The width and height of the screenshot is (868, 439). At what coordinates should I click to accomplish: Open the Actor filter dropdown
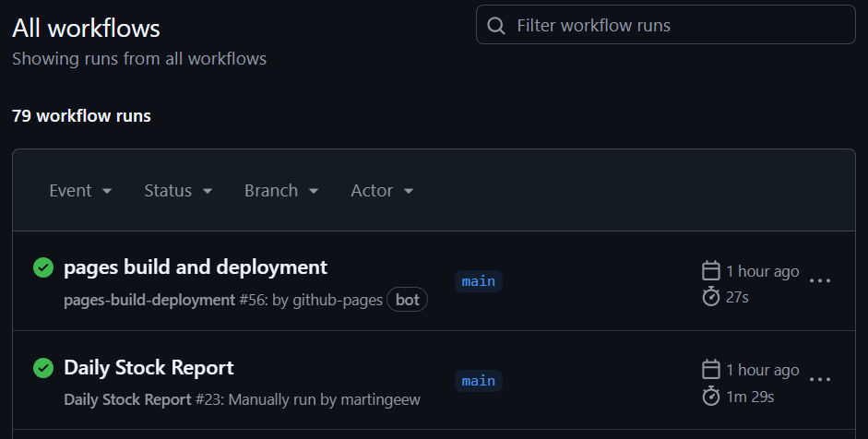coord(382,191)
